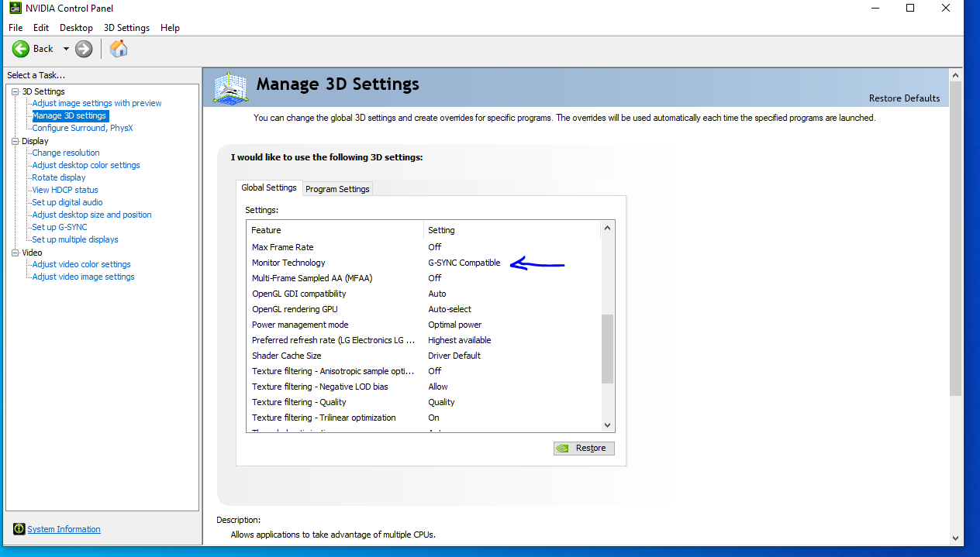The height and width of the screenshot is (557, 980).
Task: Click the Forward arrow icon
Action: click(84, 49)
